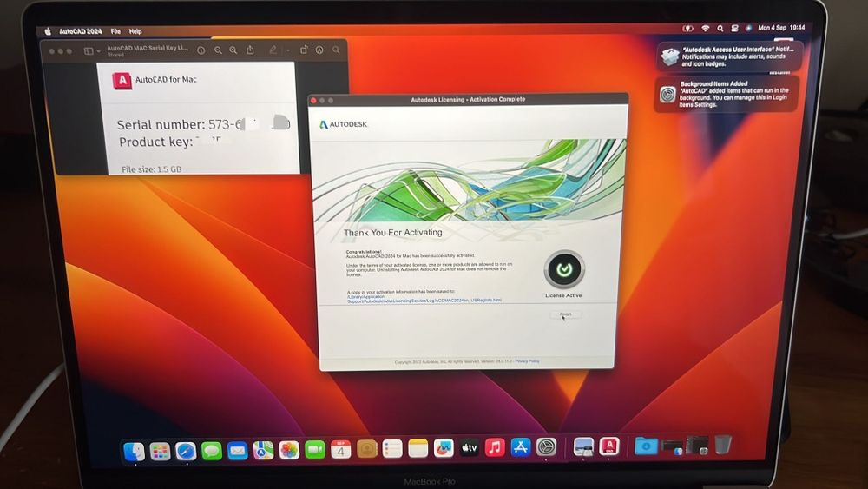Open Control Center in menu bar
This screenshot has width=868, height=489.
pyautogui.click(x=734, y=28)
